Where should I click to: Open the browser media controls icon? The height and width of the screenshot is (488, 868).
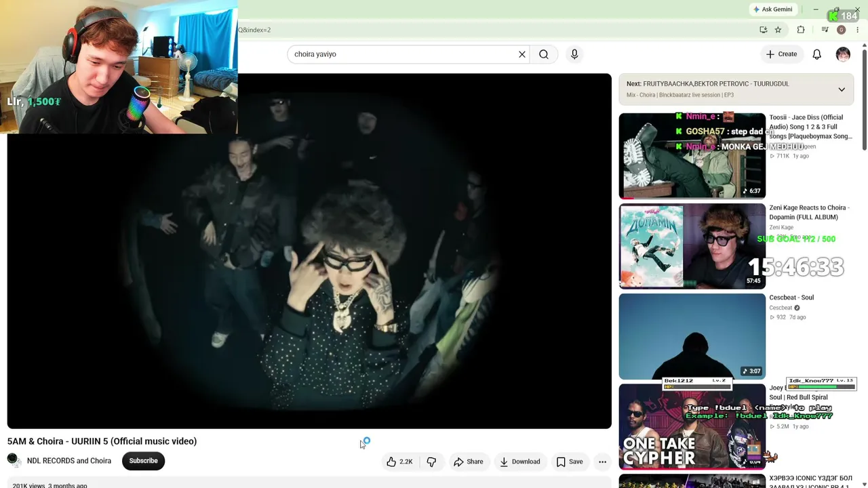pos(825,30)
